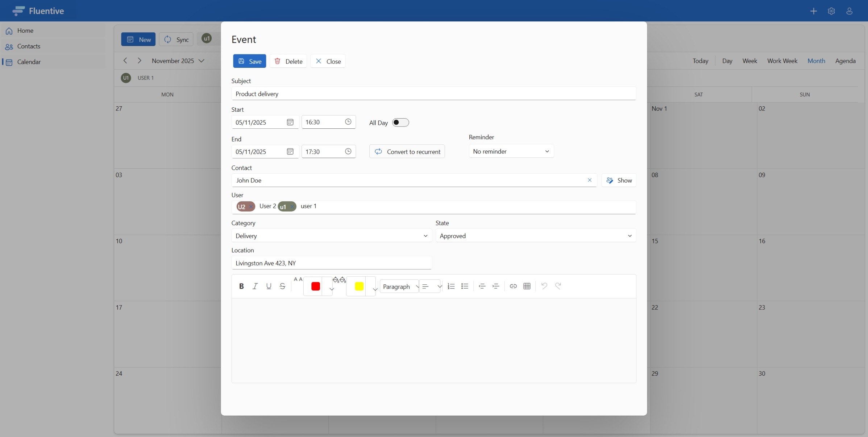The width and height of the screenshot is (868, 437).
Task: Switch calendar to Week view
Action: 749,61
